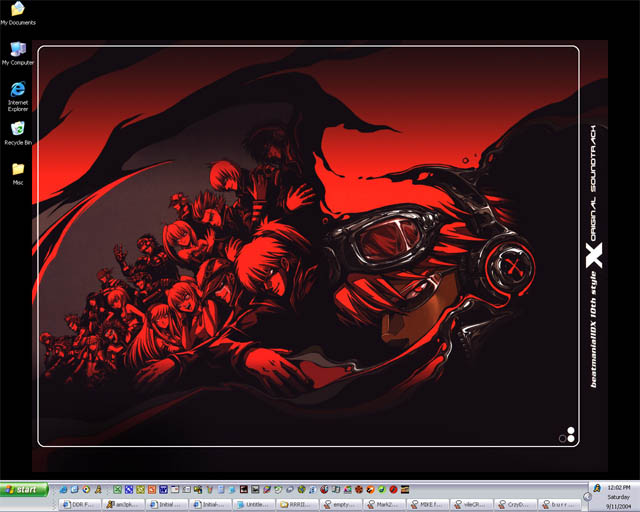This screenshot has width=640, height=512.
Task: Launch Internet Explorer from the desktop
Action: (x=18, y=96)
